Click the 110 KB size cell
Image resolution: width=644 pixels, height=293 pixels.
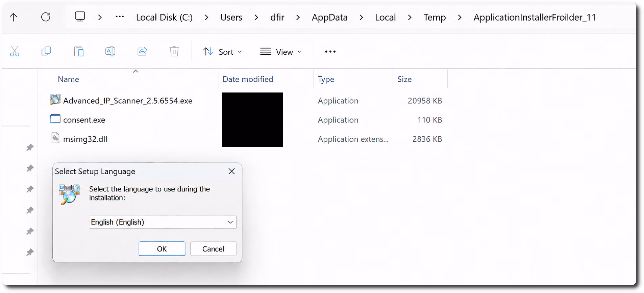point(429,120)
